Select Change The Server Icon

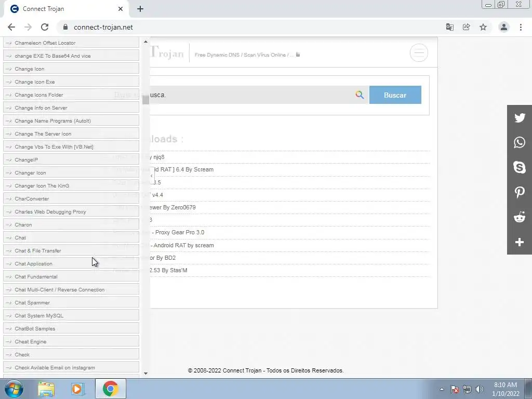point(71,134)
